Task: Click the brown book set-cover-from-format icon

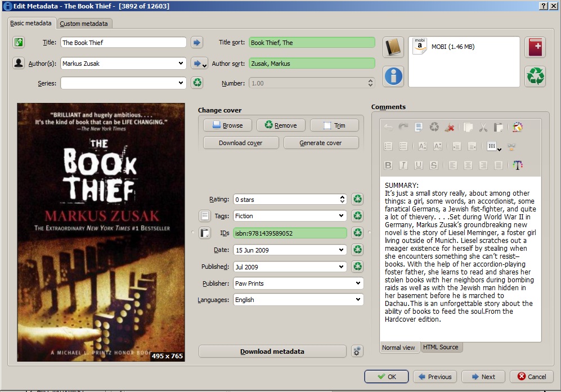Action: [x=393, y=48]
